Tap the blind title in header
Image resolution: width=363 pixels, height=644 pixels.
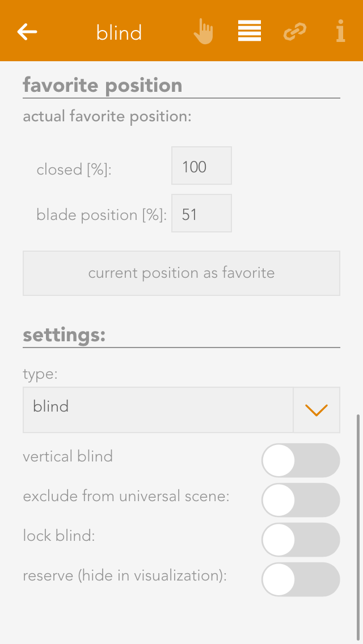point(119,33)
